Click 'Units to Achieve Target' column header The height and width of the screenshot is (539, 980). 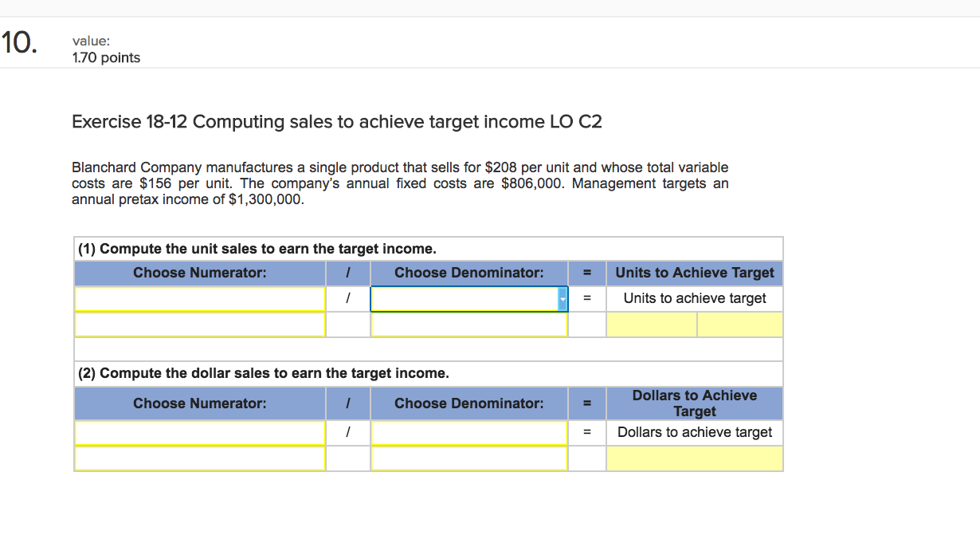click(695, 273)
